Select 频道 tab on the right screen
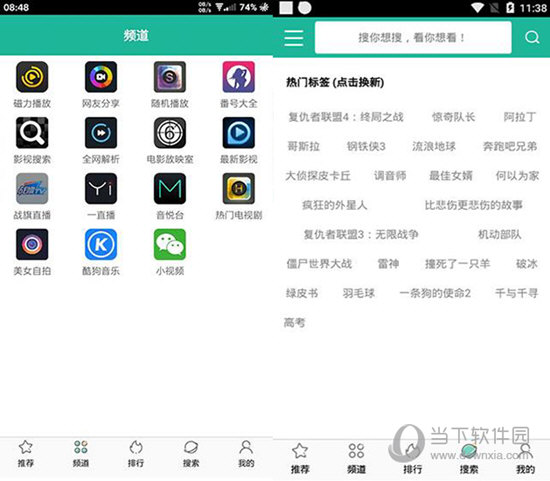This screenshot has height=481, width=550. coord(356,459)
